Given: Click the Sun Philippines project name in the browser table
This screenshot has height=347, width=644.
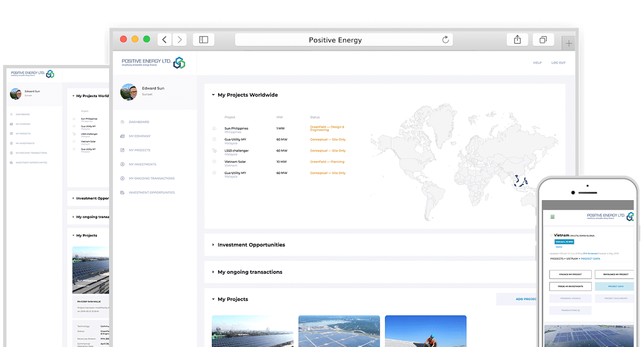Looking at the screenshot, I should [236, 128].
